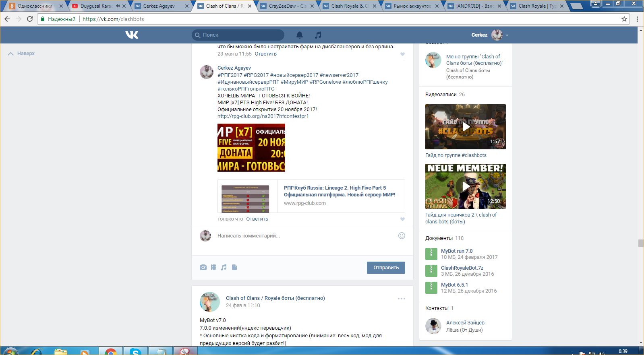Click the MyBot 6.5.1 archive icon
The height and width of the screenshot is (355, 644).
(x=431, y=288)
